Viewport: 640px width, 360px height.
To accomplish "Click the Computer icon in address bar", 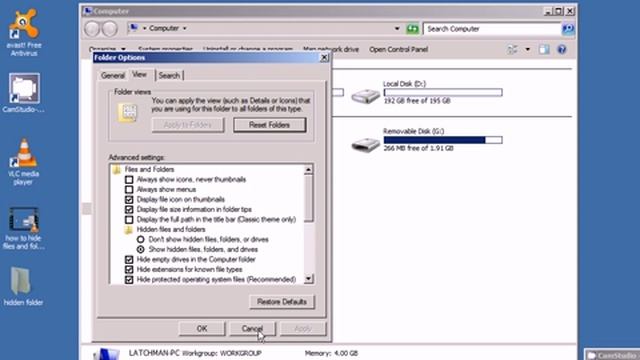I will 133,28.
